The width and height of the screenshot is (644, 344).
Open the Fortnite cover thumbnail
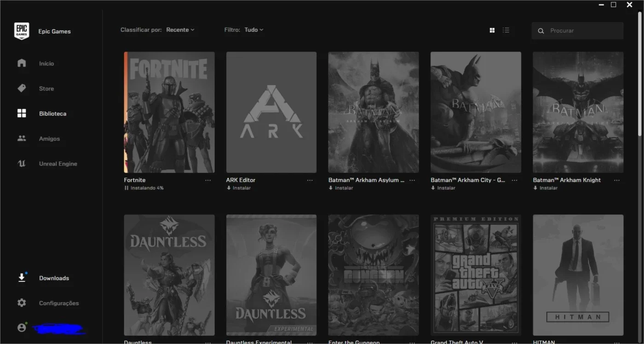(x=169, y=112)
